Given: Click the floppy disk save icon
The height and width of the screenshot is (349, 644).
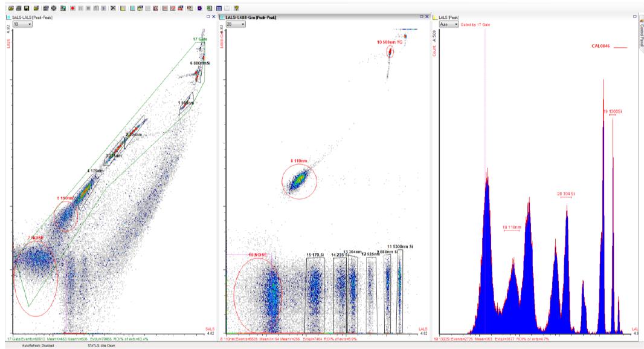Looking at the screenshot, I should tap(27, 8).
